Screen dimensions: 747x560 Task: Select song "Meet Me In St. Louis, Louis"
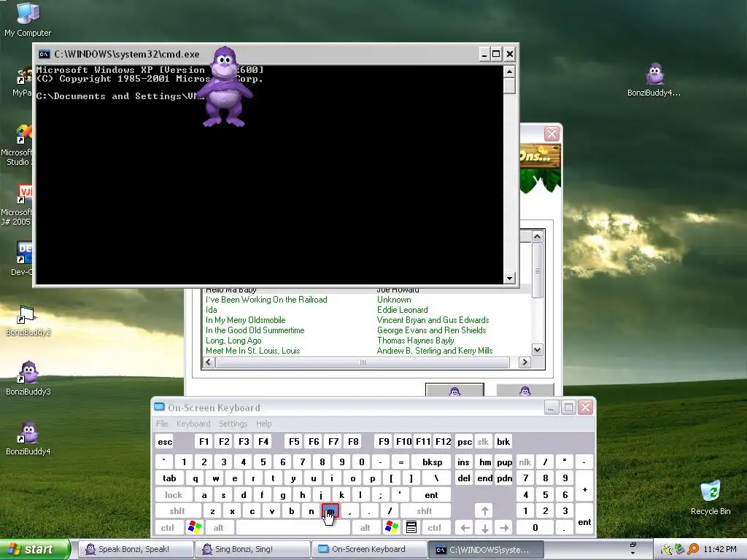point(252,351)
